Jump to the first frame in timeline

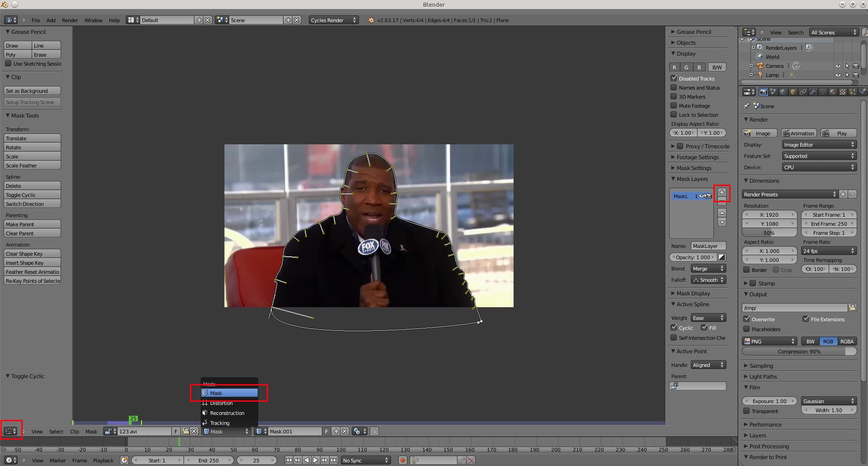tap(288, 460)
